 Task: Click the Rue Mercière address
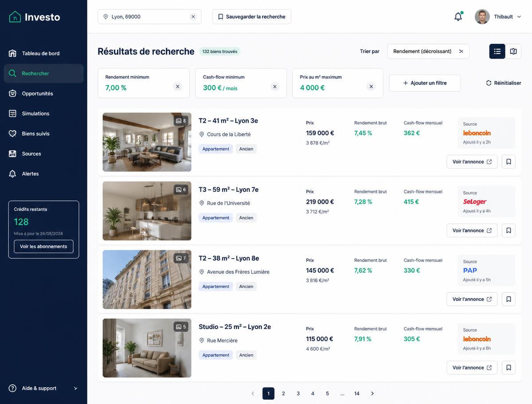222,341
